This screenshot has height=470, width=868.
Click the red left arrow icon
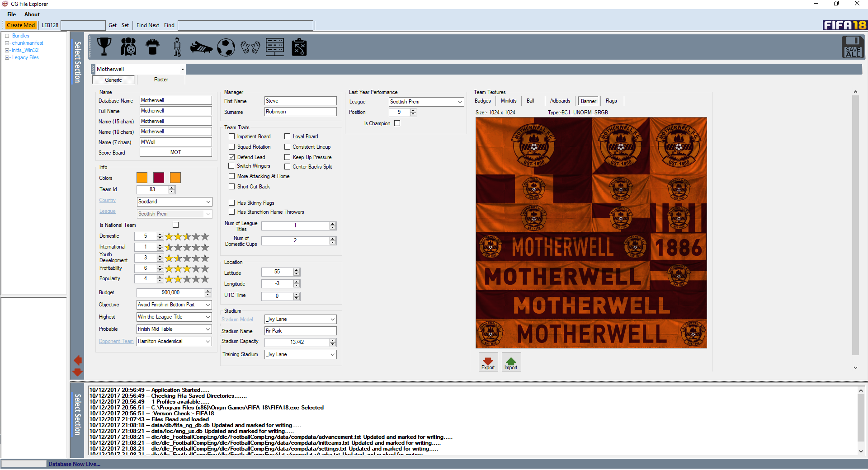78,360
